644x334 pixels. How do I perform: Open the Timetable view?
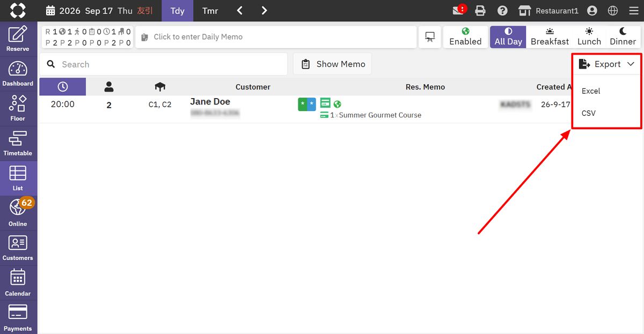[18, 143]
